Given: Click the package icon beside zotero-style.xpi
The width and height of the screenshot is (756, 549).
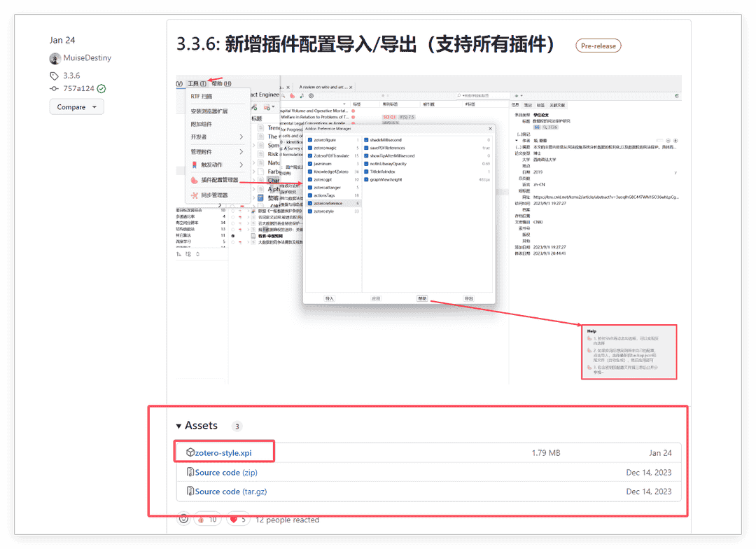Looking at the screenshot, I should [x=190, y=453].
